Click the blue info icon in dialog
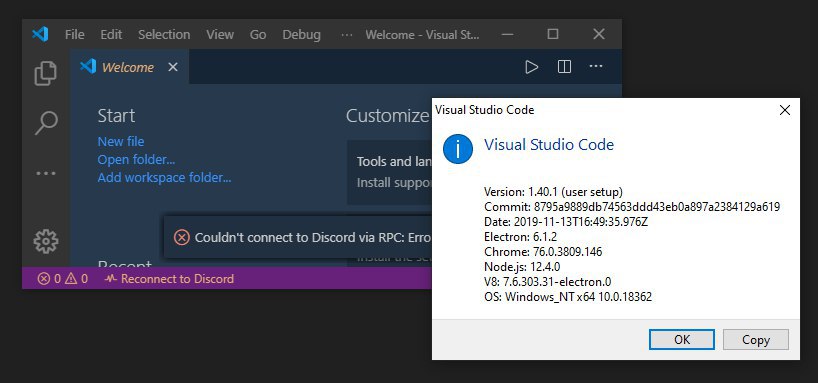Viewport: 818px width, 383px height. (x=458, y=149)
